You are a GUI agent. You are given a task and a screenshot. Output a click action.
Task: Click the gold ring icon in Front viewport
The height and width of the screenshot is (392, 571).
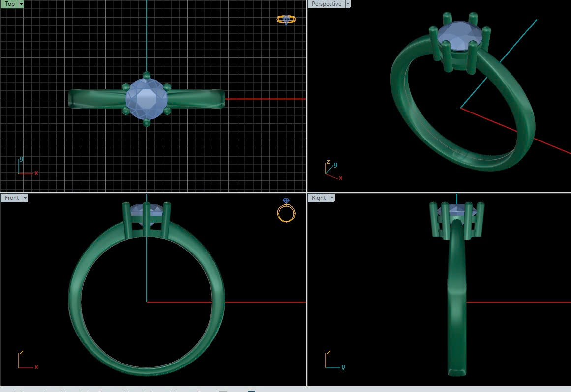286,211
